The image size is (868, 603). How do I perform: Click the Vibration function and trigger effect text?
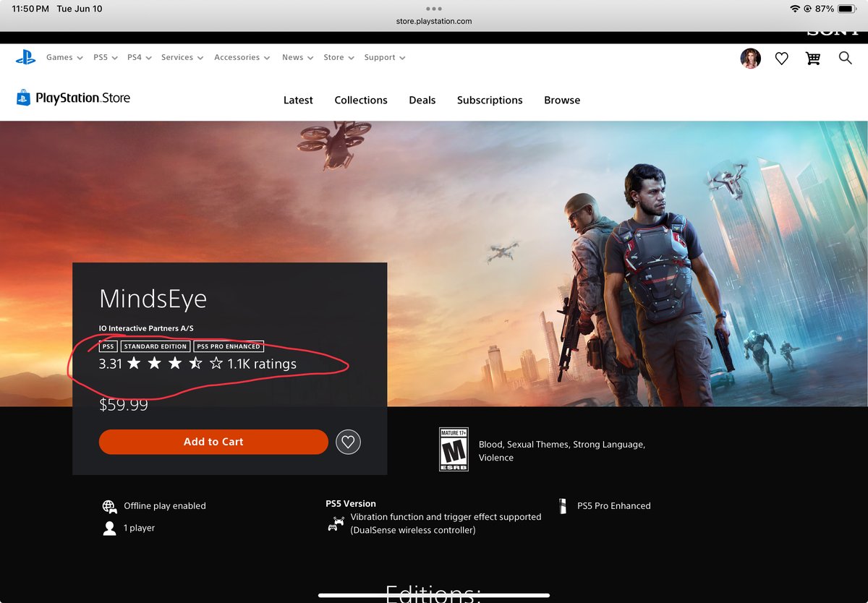(446, 523)
